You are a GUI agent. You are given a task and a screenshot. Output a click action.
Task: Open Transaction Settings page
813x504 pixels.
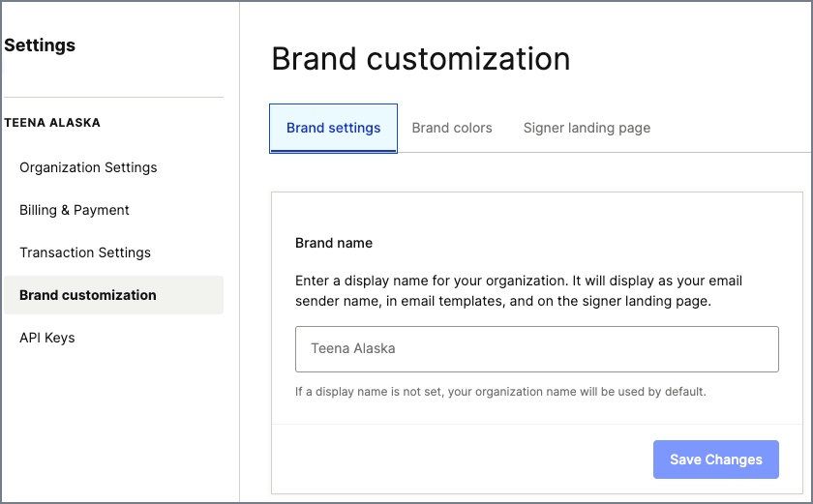tap(85, 252)
